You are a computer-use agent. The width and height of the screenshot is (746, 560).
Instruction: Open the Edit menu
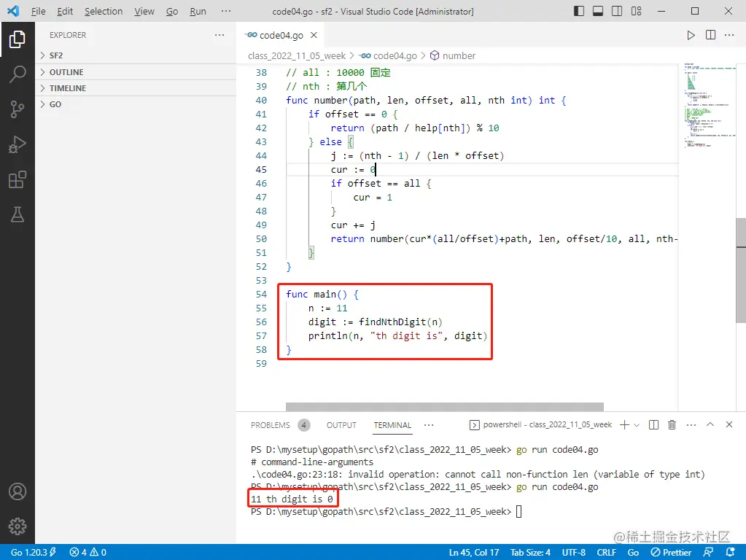pyautogui.click(x=65, y=11)
